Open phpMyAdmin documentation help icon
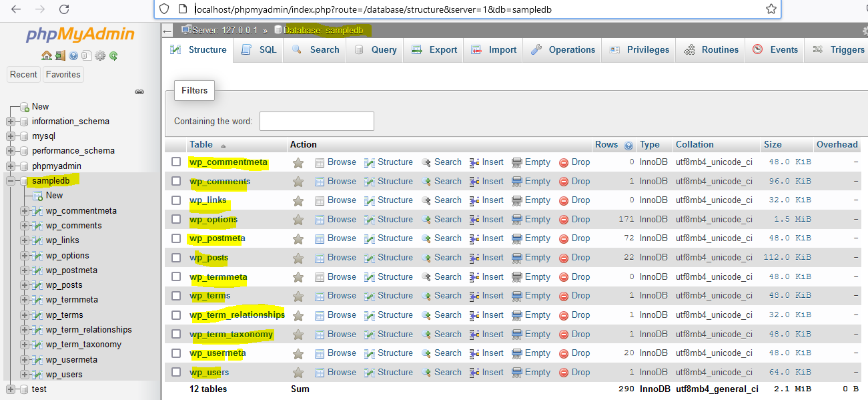This screenshot has height=400, width=868. 73,56
